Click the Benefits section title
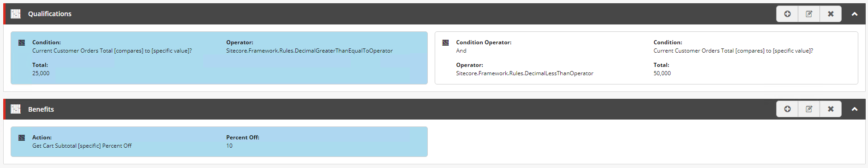This screenshot has height=168, width=868. pyautogui.click(x=41, y=109)
